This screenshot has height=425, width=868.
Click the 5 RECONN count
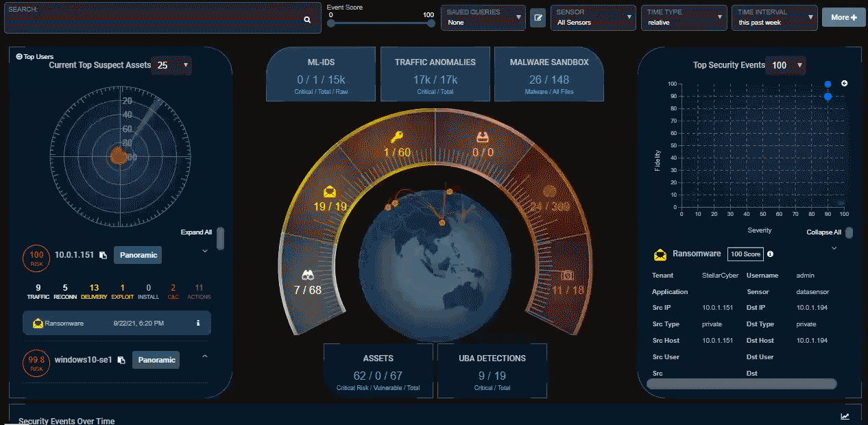(65, 292)
